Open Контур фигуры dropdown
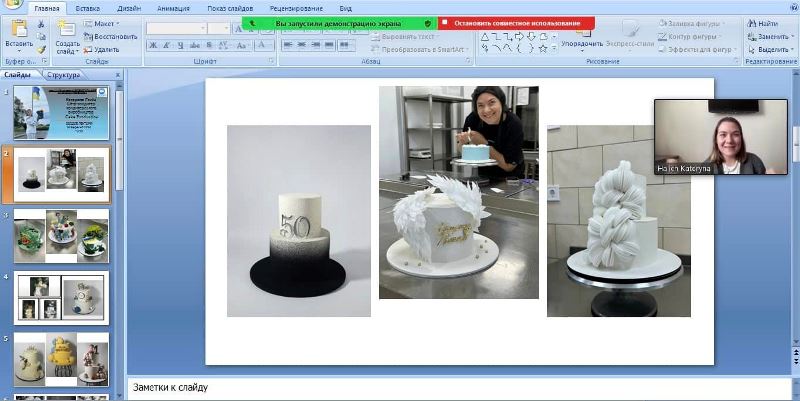The image size is (800, 401). point(689,37)
